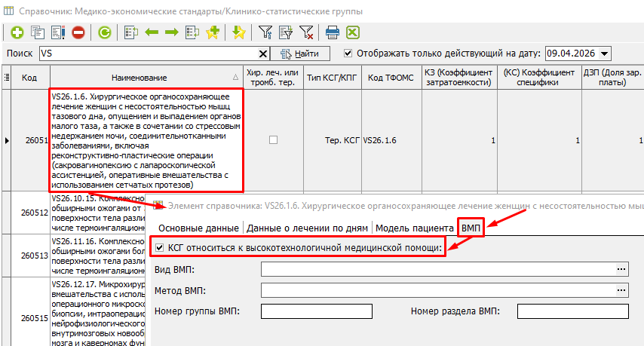Click the green right arrow icon
The width and height of the screenshot is (644, 346).
click(x=171, y=32)
